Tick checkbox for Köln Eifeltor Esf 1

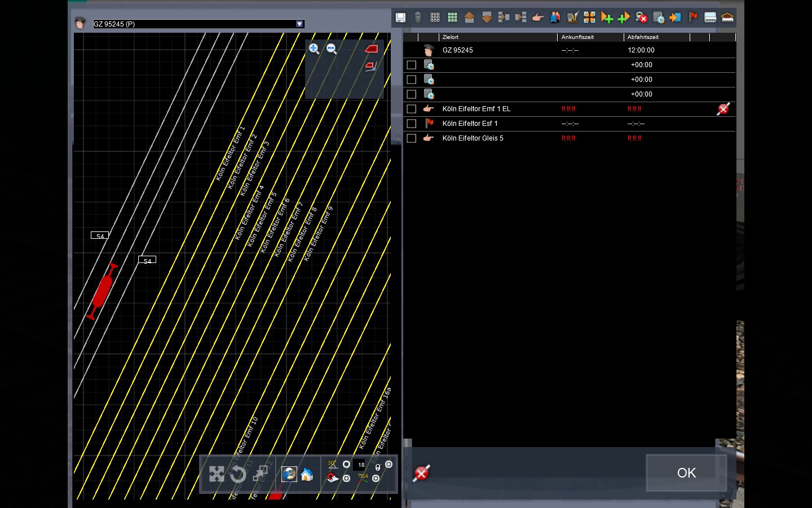[x=412, y=124]
